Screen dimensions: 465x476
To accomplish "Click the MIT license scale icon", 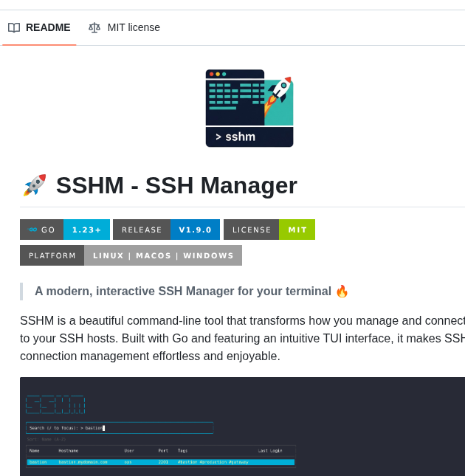I will click(94, 27).
